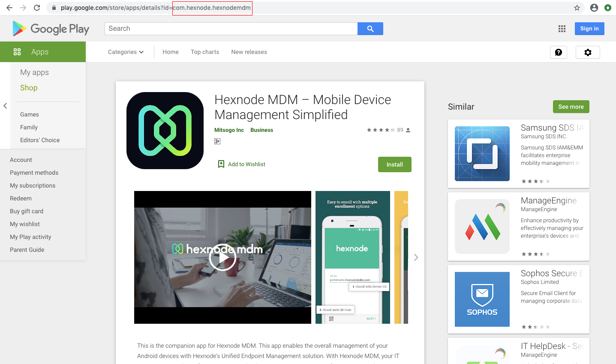Screen dimensions: 616x364
Task: Reload the current page
Action: [x=37, y=8]
